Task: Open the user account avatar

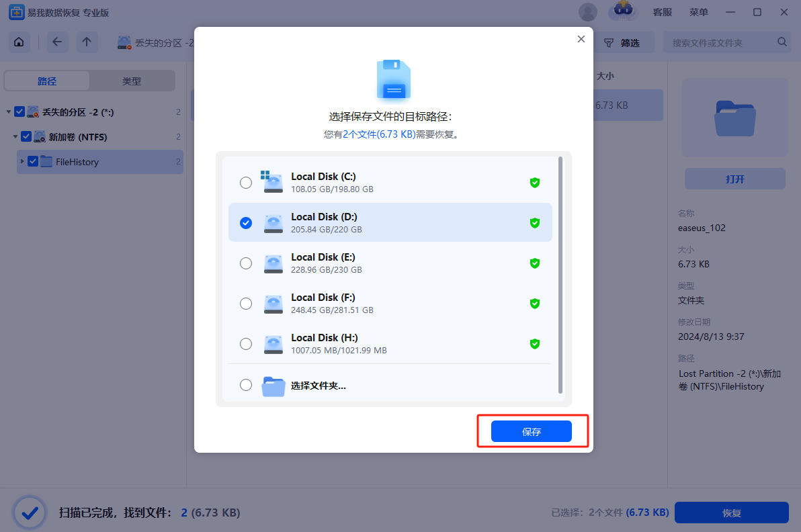Action: (x=588, y=12)
